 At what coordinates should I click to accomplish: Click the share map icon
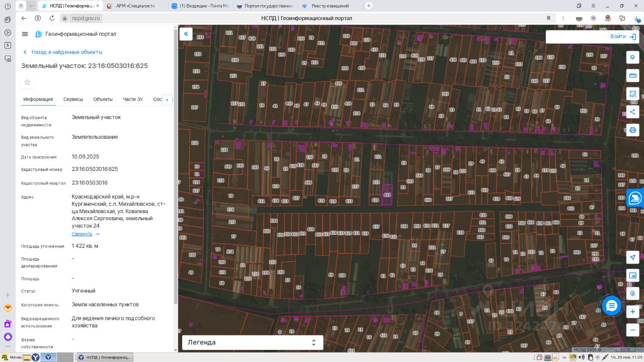pos(632,112)
